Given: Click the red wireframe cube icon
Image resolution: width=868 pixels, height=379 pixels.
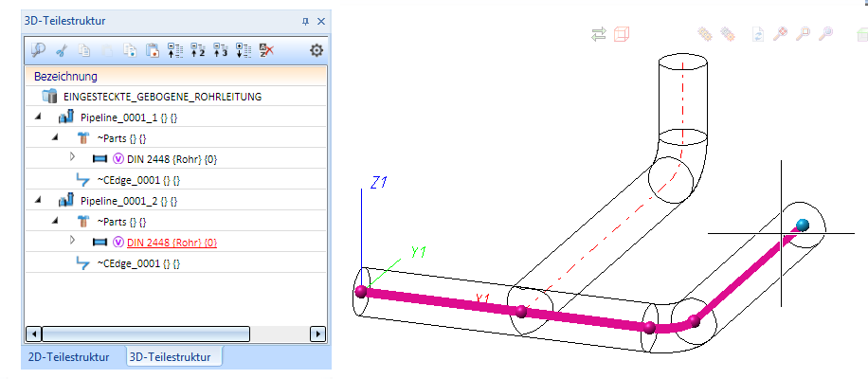Looking at the screenshot, I should click(623, 34).
